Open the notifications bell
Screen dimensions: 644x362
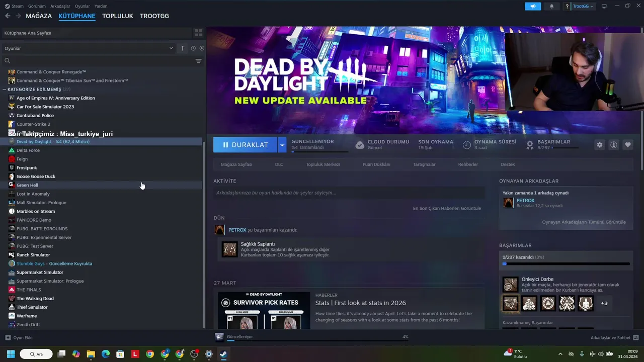tap(552, 6)
